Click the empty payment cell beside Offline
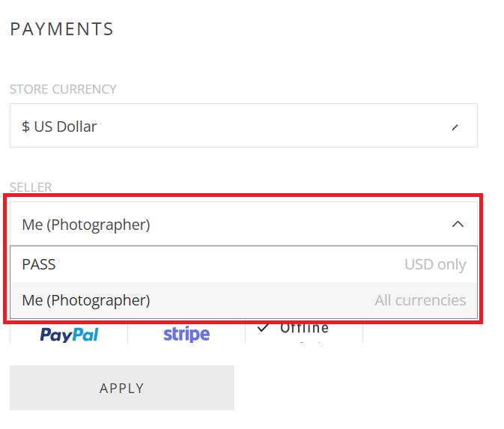Image resolution: width=504 pixels, height=429 pixels. click(x=420, y=331)
